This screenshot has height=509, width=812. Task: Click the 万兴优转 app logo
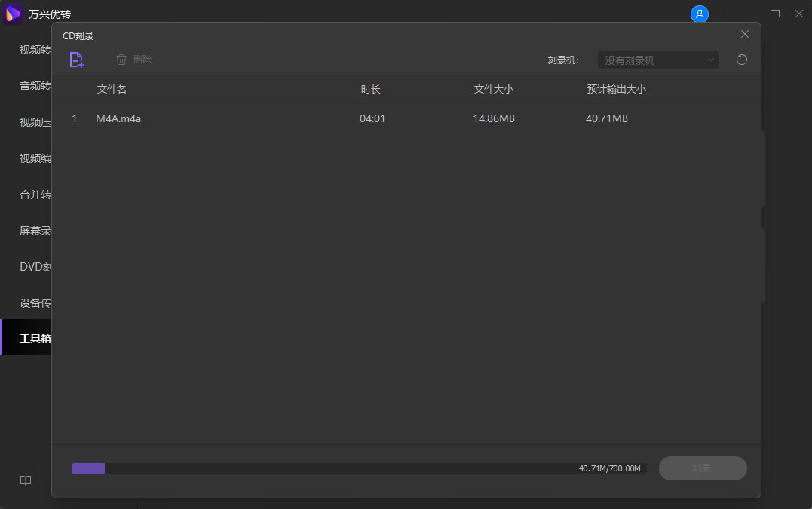click(x=12, y=14)
